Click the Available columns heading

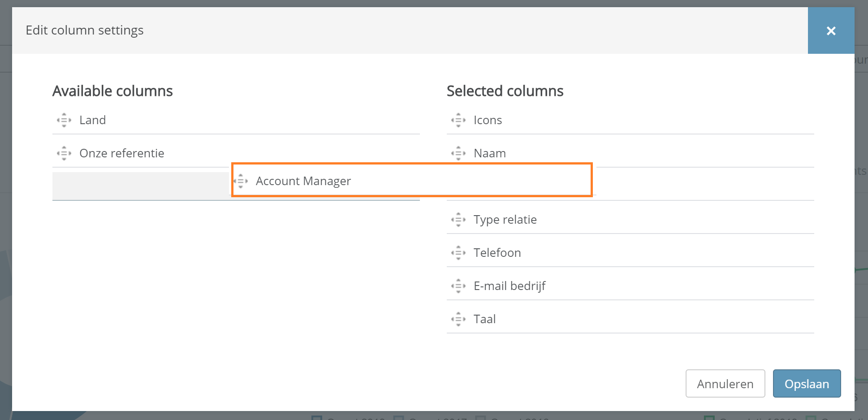point(112,91)
